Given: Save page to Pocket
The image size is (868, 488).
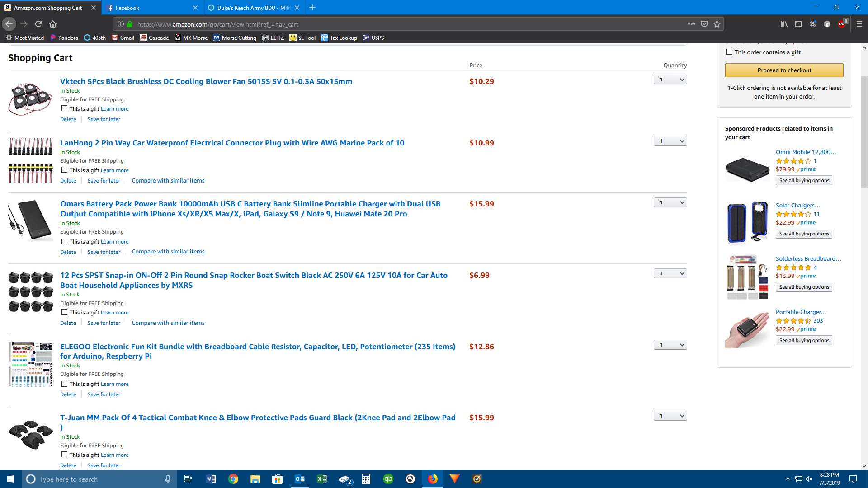Looking at the screenshot, I should coord(704,24).
